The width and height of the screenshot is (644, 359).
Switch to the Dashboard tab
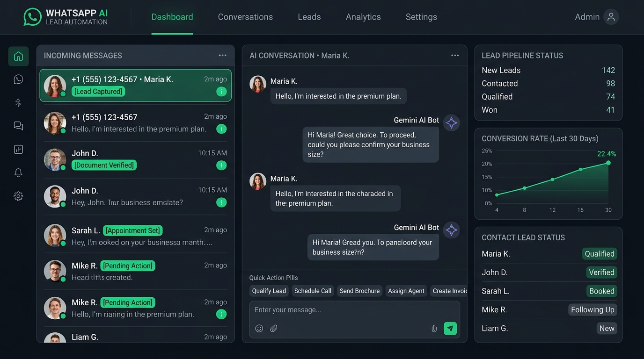click(x=172, y=17)
